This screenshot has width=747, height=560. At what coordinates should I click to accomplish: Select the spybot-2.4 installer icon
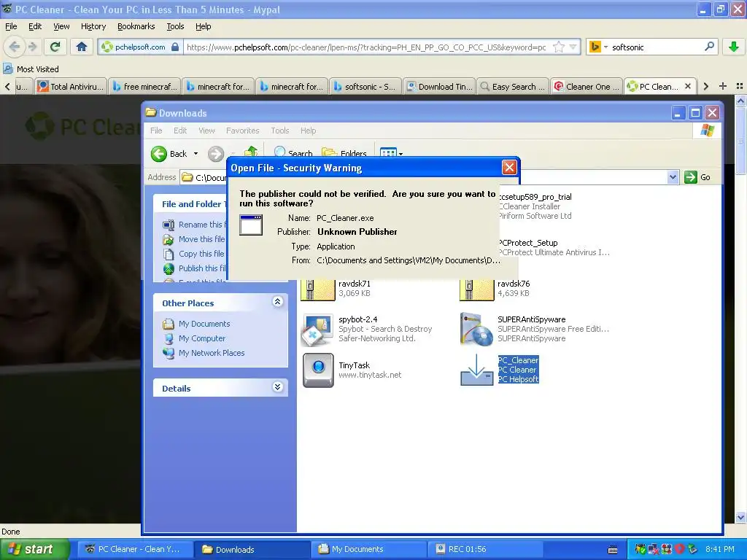click(x=318, y=329)
